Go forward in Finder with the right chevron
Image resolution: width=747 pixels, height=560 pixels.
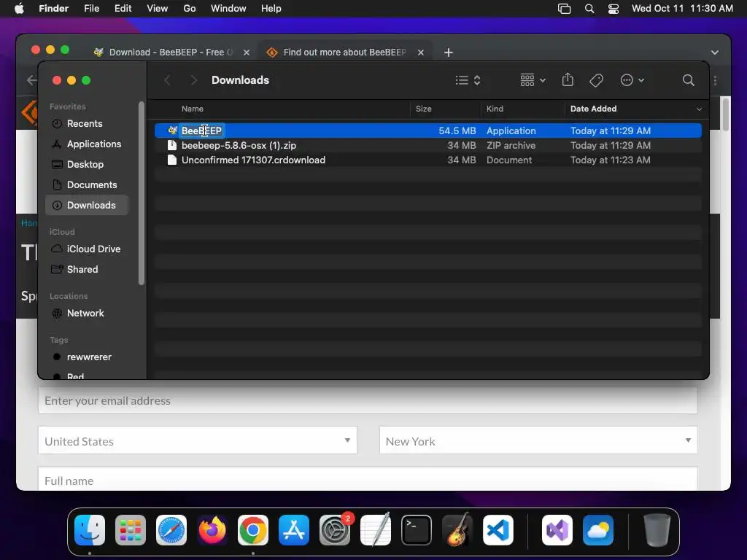(x=193, y=80)
